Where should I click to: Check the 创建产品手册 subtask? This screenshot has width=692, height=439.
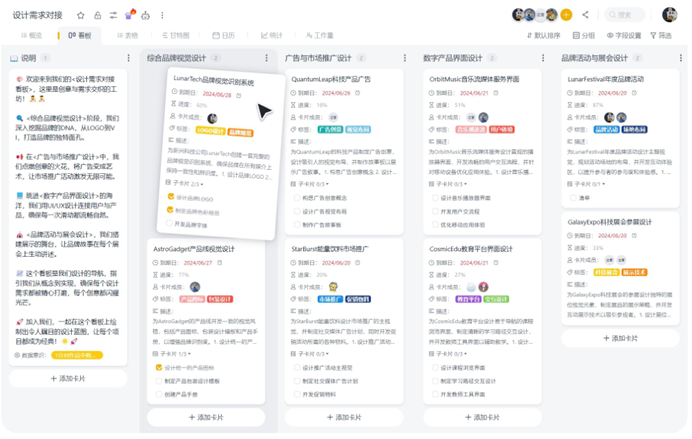[x=159, y=394]
